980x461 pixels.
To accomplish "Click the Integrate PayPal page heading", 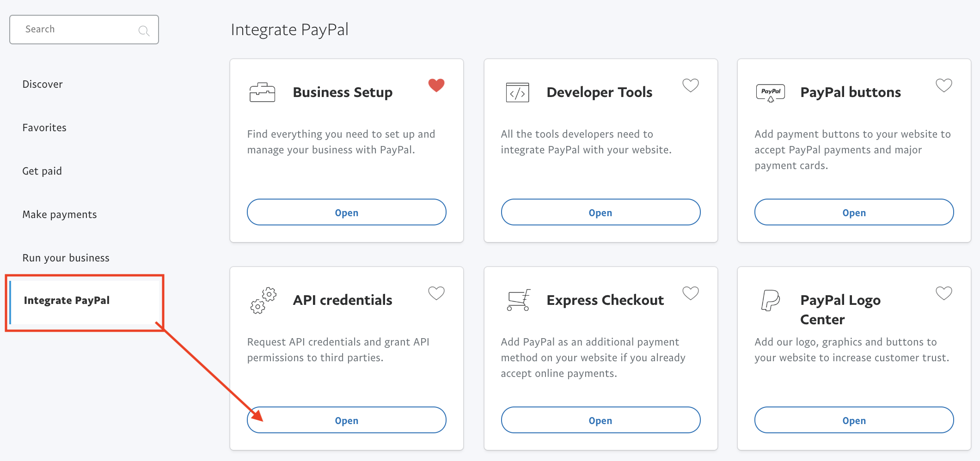I will [290, 30].
